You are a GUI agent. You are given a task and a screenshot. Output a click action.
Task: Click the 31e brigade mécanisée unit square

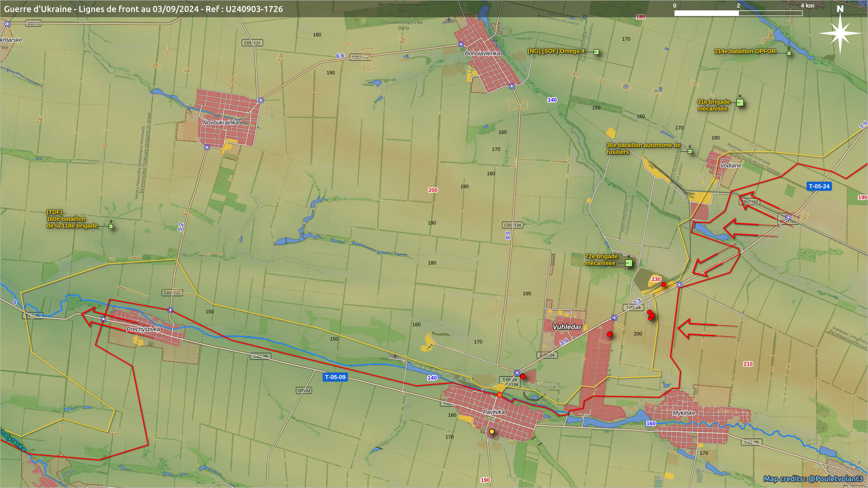pos(740,103)
